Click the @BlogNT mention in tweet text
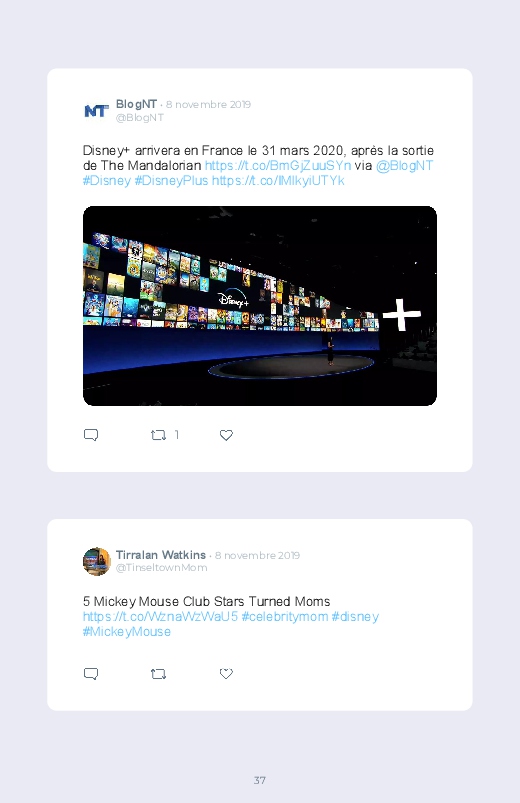 (x=404, y=165)
